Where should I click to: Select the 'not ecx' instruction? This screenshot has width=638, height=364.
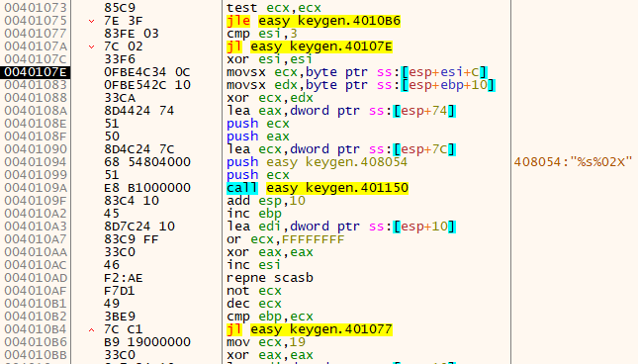tap(254, 291)
